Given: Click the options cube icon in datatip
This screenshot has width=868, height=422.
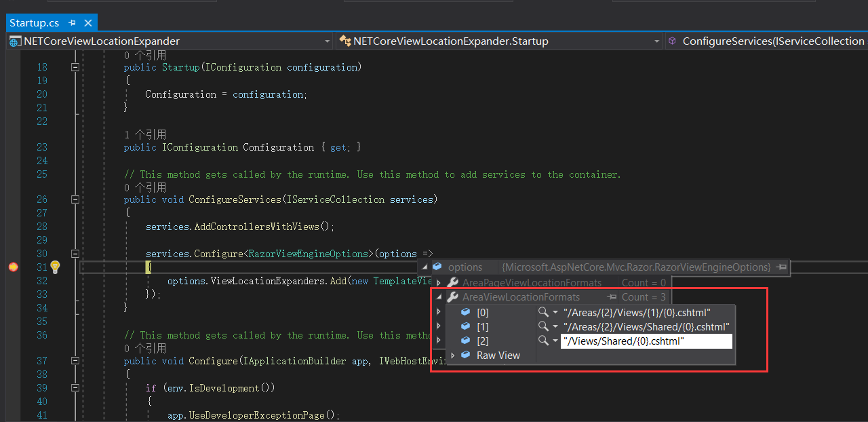Looking at the screenshot, I should (x=437, y=267).
